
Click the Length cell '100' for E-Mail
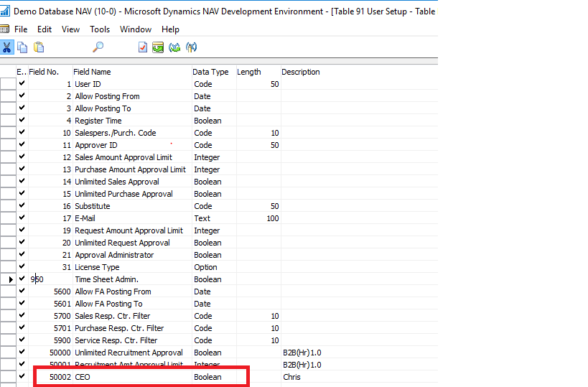point(258,218)
